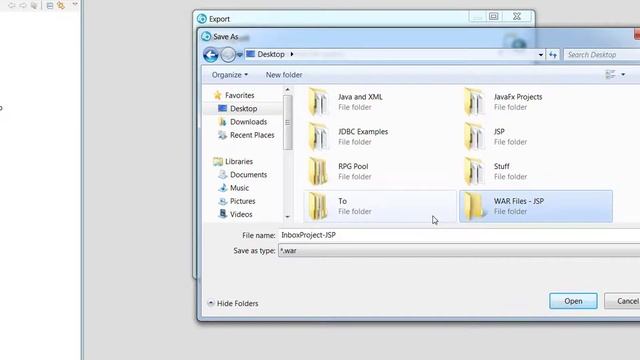Select the Java and XML folder icon
The image size is (640, 360).
pyautogui.click(x=318, y=102)
